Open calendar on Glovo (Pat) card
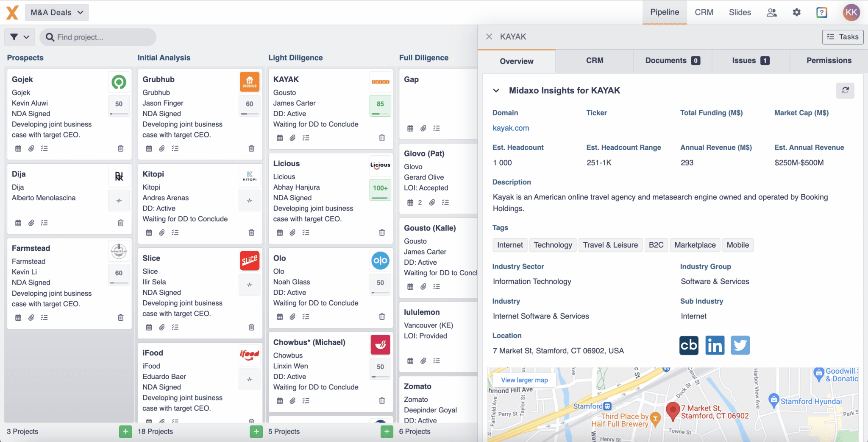 point(410,202)
